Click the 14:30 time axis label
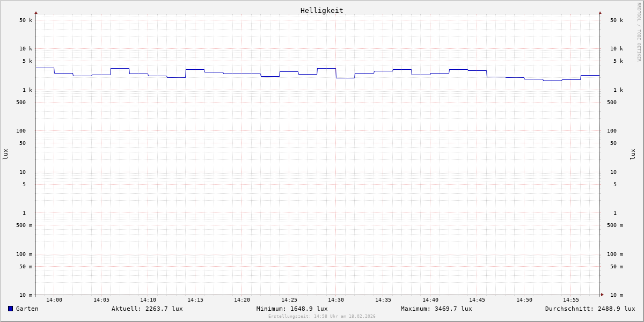 coord(336,300)
